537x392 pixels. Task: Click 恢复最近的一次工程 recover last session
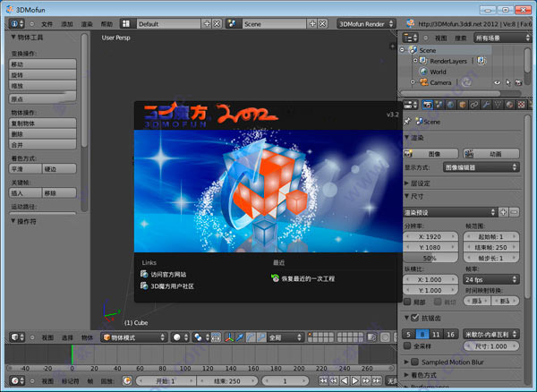point(303,278)
